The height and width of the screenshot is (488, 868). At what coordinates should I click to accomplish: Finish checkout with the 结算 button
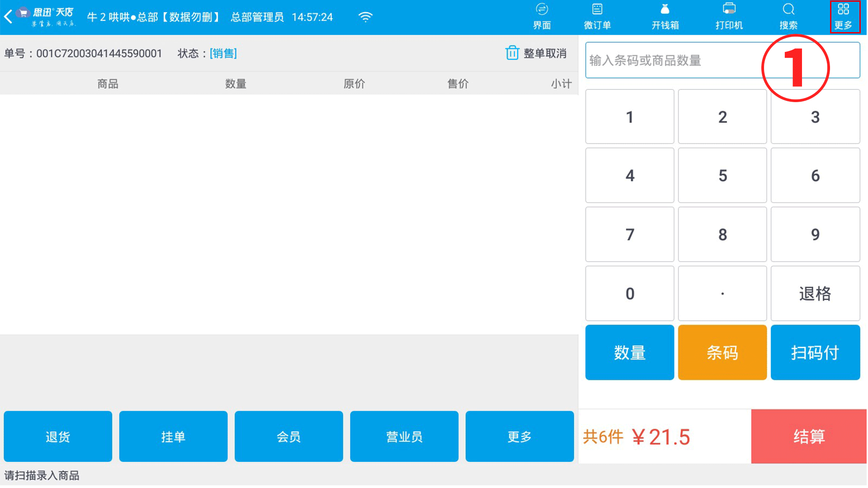pyautogui.click(x=809, y=436)
